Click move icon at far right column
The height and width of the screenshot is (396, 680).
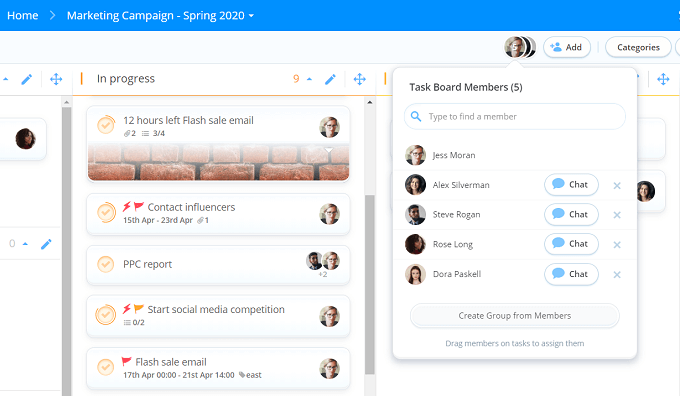(x=663, y=79)
